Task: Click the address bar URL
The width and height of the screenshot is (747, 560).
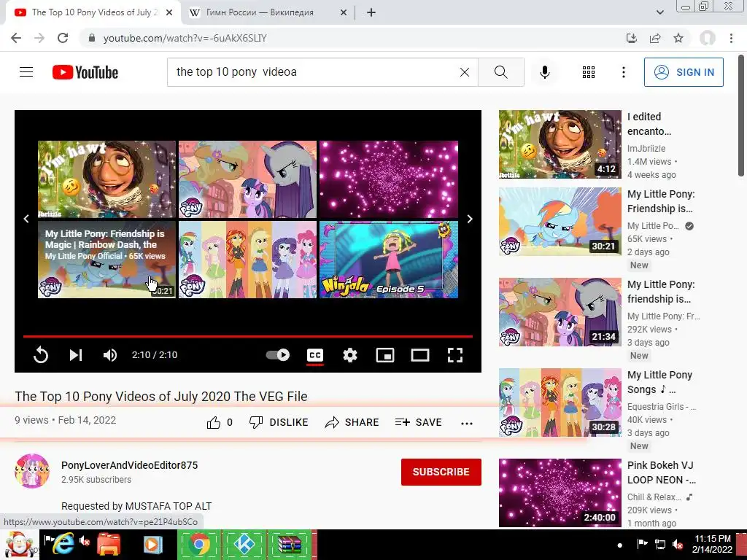Action: click(185, 38)
